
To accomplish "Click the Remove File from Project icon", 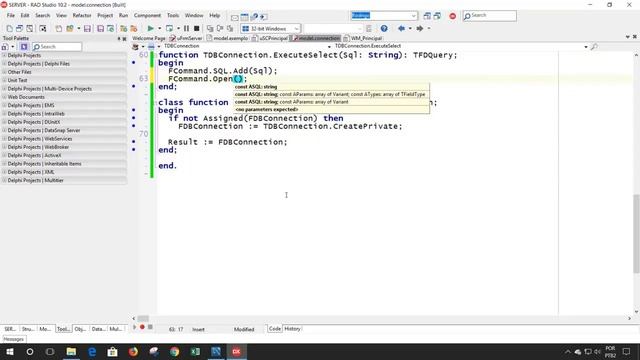I will (133, 29).
